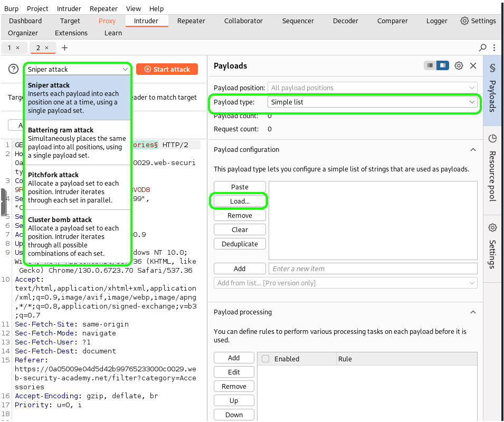Open the Project menu
The width and height of the screenshot is (504, 422).
(x=37, y=8)
